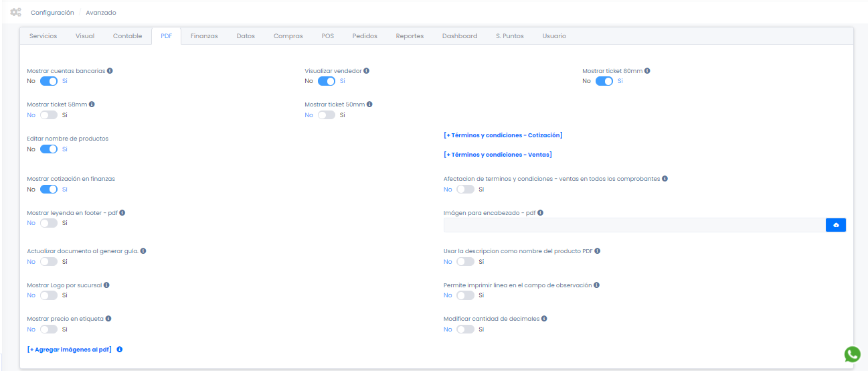Click the Imágen para encabezado input field
The image size is (868, 371).
click(634, 225)
